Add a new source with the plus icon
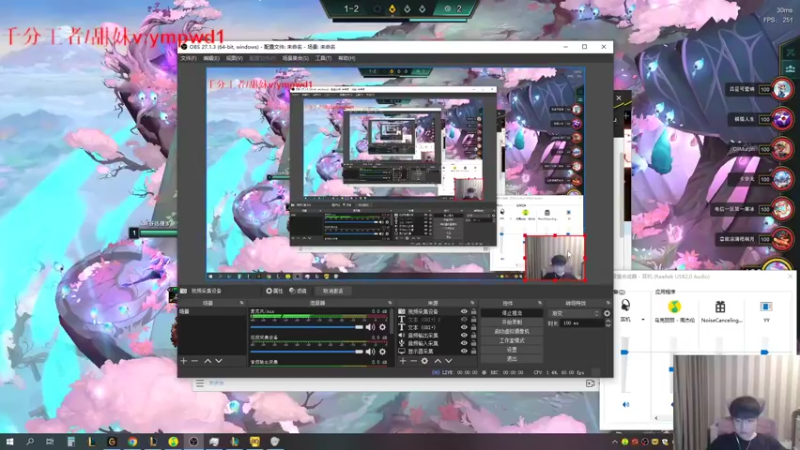 [x=403, y=361]
